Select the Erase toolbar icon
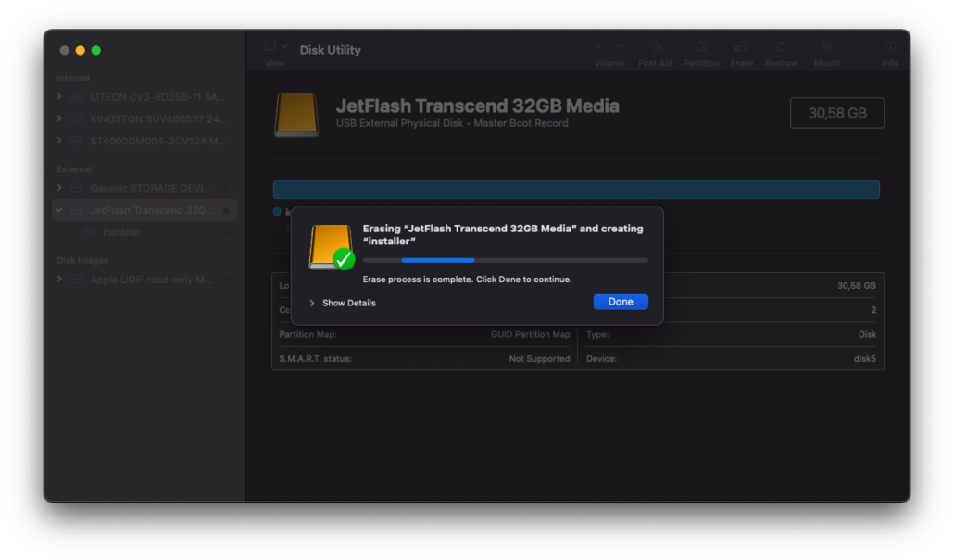954x560 pixels. pyautogui.click(x=741, y=46)
